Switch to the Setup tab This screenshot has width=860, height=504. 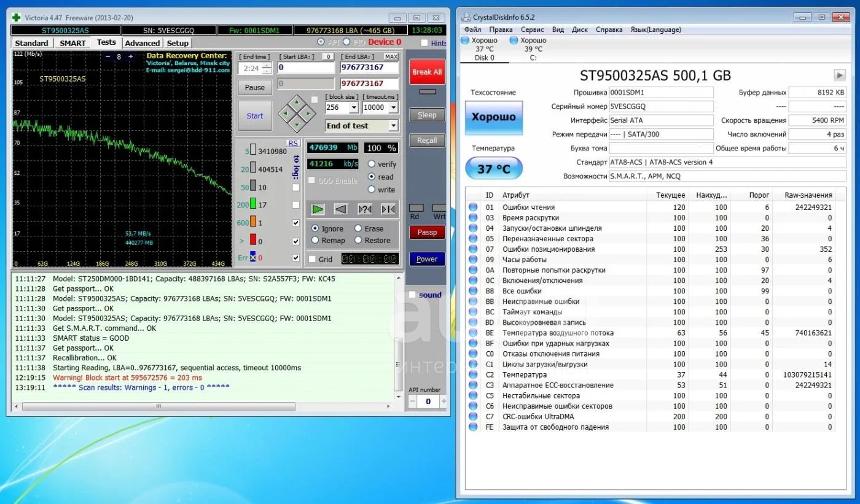(178, 43)
